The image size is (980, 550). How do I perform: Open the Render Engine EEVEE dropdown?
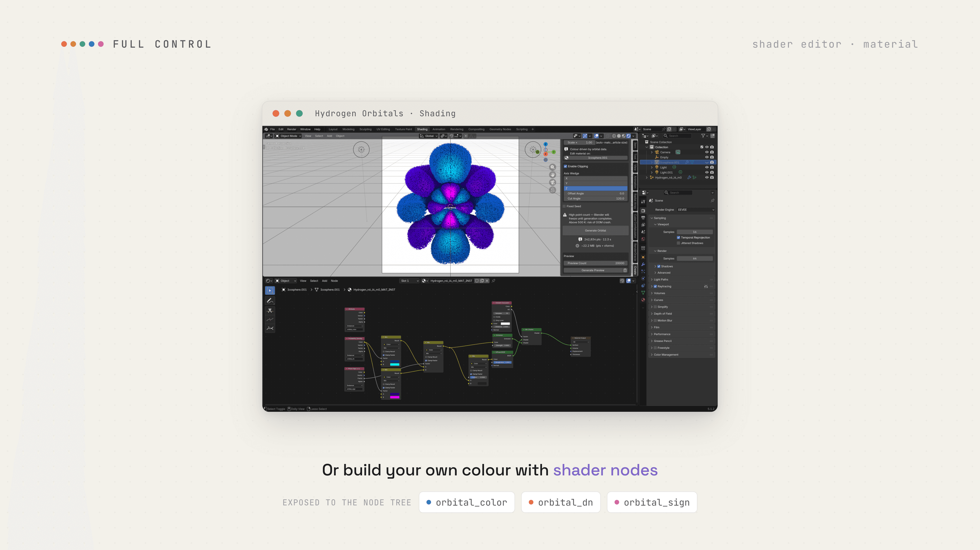click(x=696, y=210)
